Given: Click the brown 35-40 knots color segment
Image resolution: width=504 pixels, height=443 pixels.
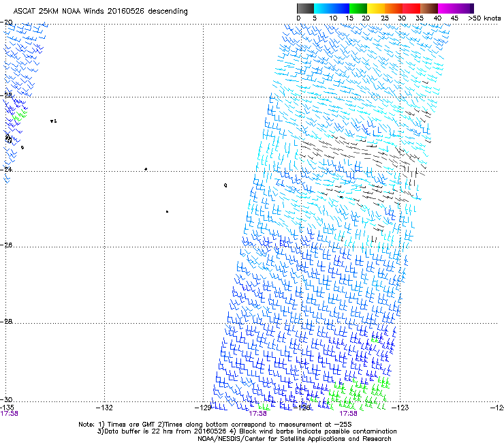Looking at the screenshot, I should pos(429,8).
